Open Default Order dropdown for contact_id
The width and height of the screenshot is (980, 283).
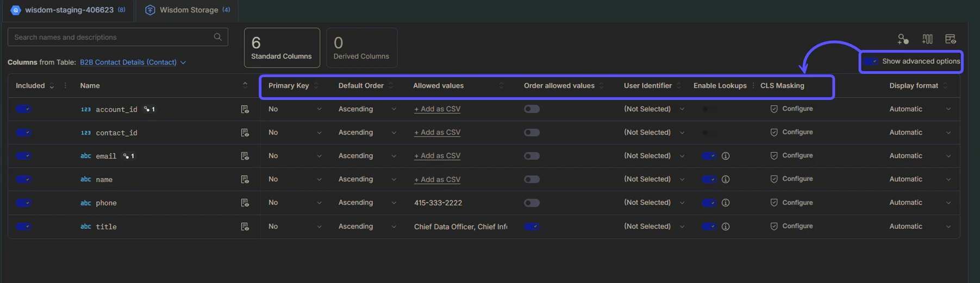367,133
